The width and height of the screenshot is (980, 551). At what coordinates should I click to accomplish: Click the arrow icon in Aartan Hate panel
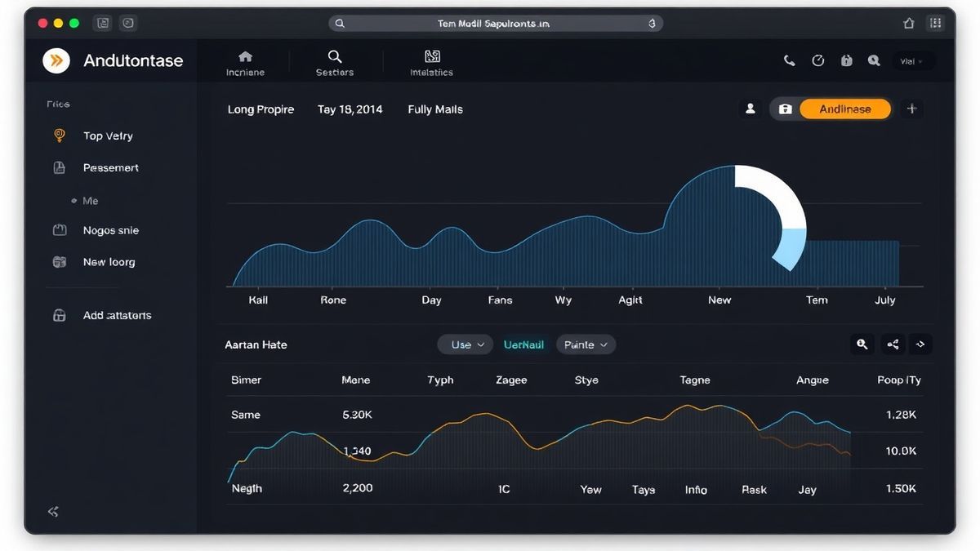[921, 345]
